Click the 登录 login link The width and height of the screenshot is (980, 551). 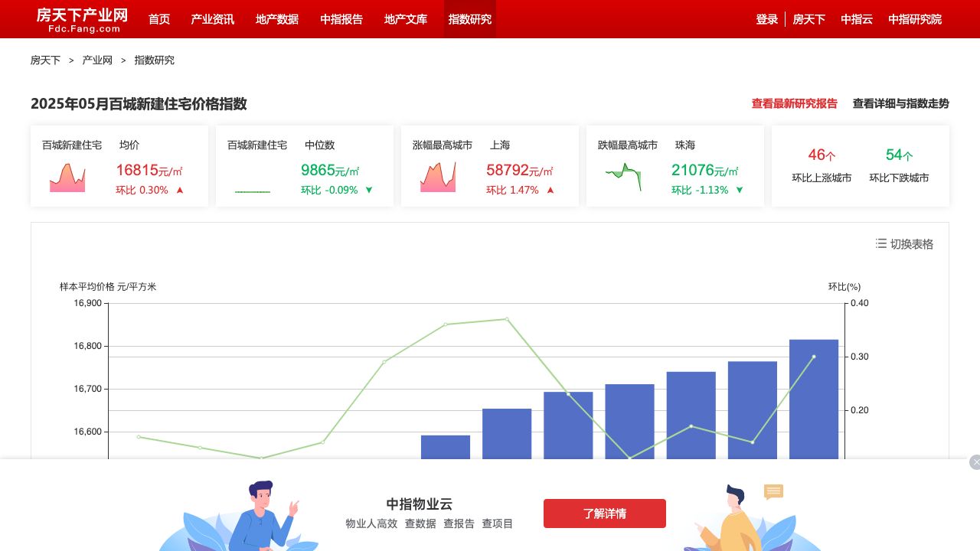tap(766, 19)
